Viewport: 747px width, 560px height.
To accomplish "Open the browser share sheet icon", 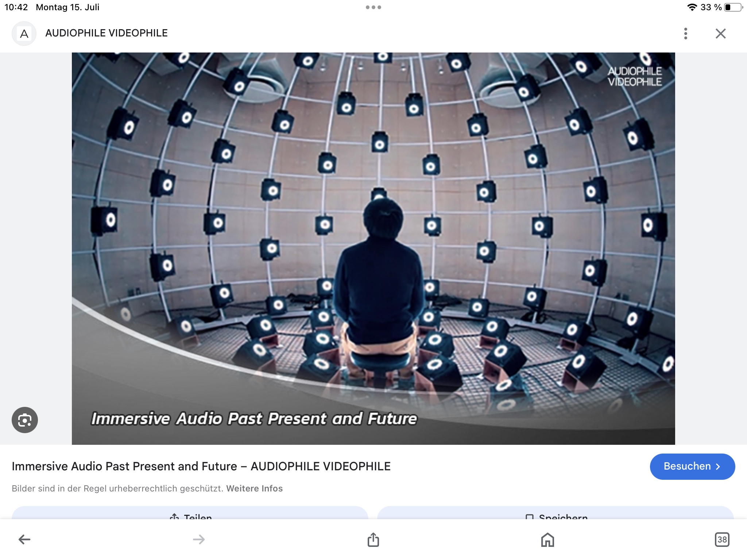I will (x=373, y=539).
